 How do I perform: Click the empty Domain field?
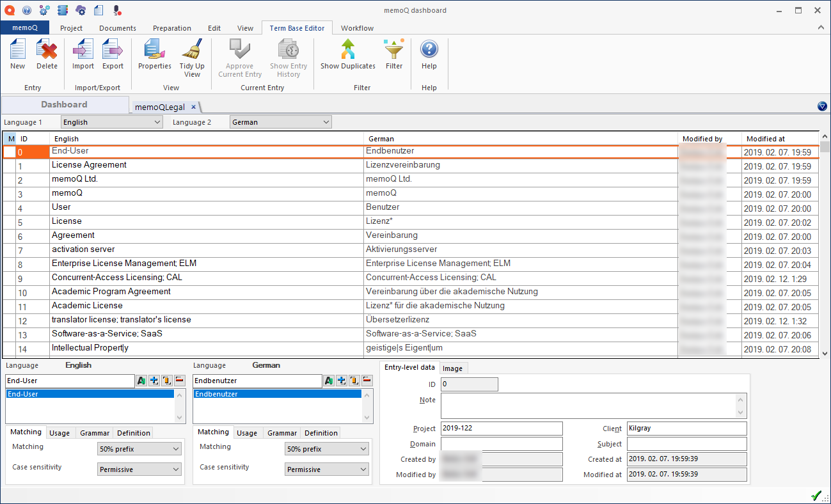[x=502, y=444]
